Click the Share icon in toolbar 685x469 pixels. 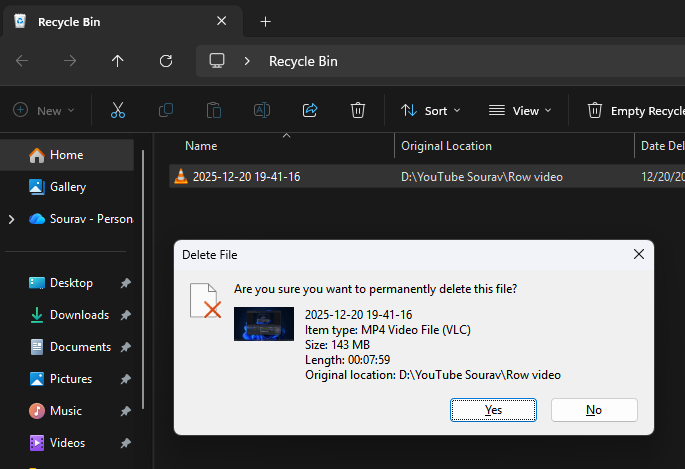click(310, 111)
